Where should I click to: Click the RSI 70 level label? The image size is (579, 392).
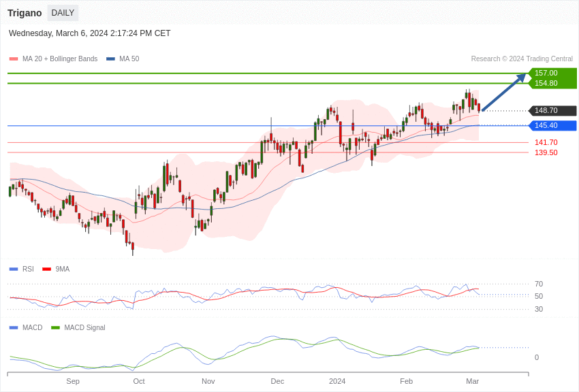[539, 284]
